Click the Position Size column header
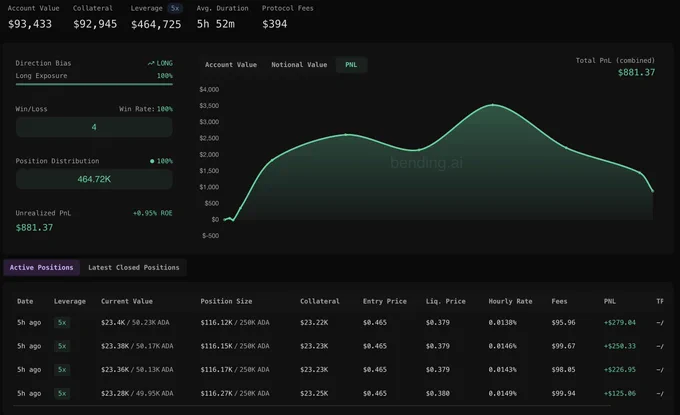The image size is (680, 415). (226, 301)
